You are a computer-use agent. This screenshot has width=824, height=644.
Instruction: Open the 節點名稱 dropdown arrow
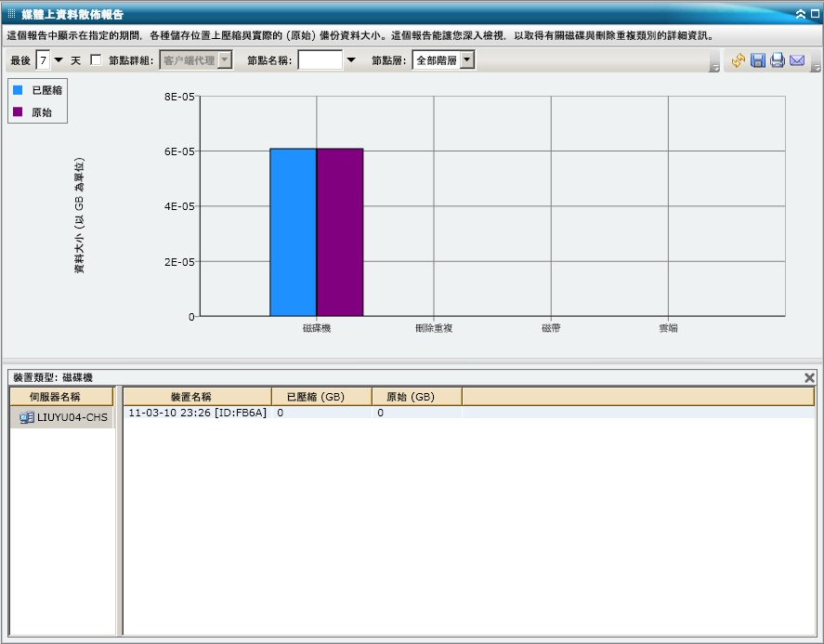351,59
